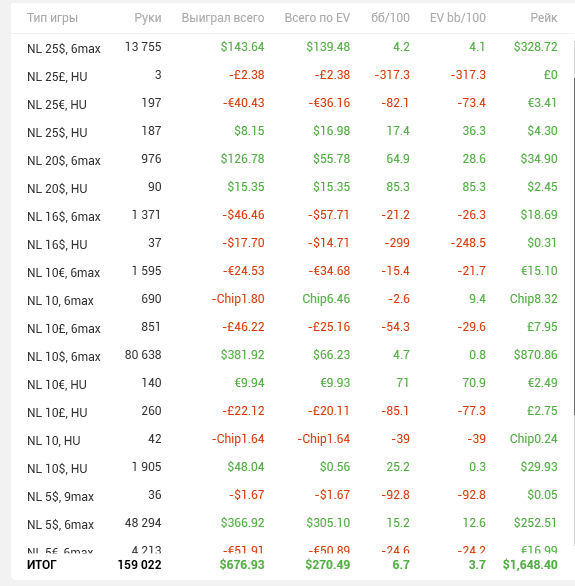Select the NL 25€, HU row
Image resolution: width=575 pixels, height=586 pixels.
click(x=292, y=104)
